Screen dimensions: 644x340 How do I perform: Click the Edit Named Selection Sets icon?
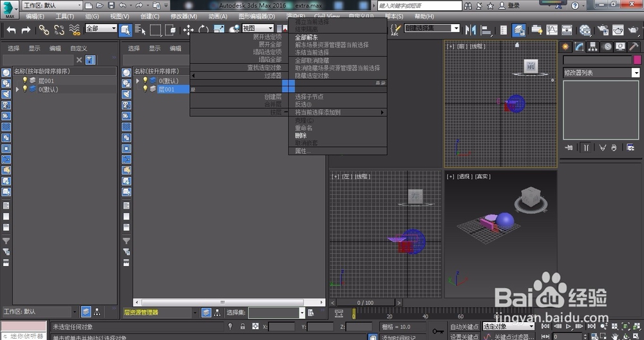point(395,30)
